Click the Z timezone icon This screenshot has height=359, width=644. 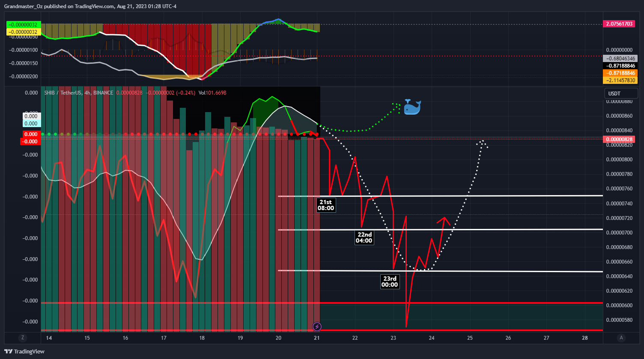point(22,338)
